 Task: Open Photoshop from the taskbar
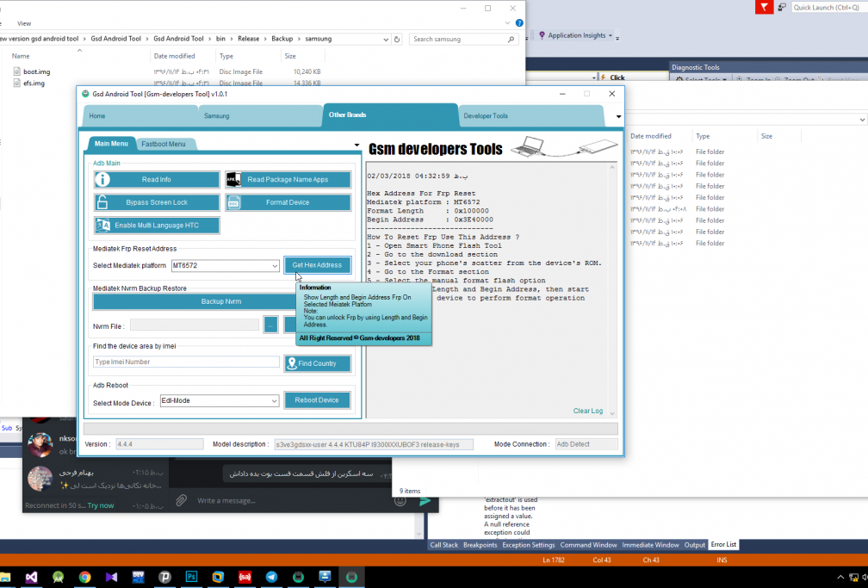point(191,577)
